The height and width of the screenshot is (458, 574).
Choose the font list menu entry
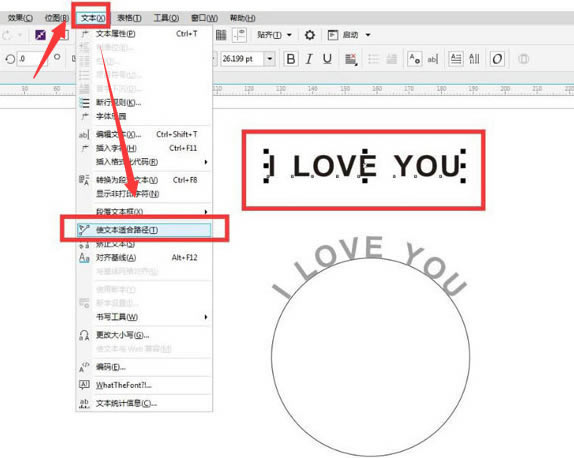[144, 116]
